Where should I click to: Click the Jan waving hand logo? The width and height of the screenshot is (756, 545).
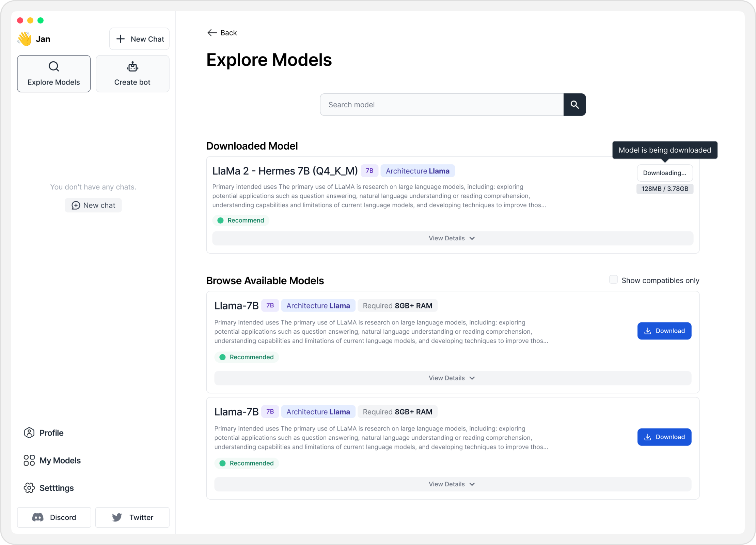point(25,39)
